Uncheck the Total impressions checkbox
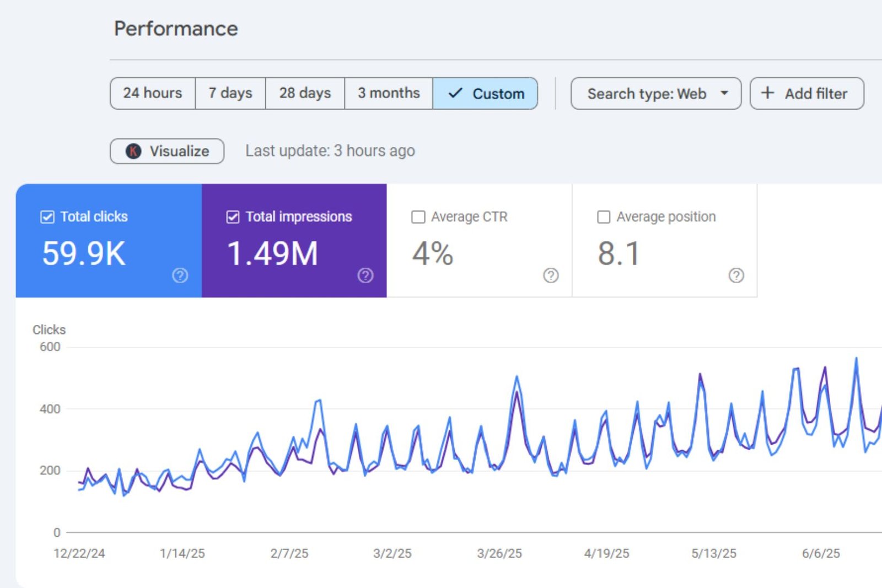Viewport: 882px width, 588px height. tap(233, 217)
